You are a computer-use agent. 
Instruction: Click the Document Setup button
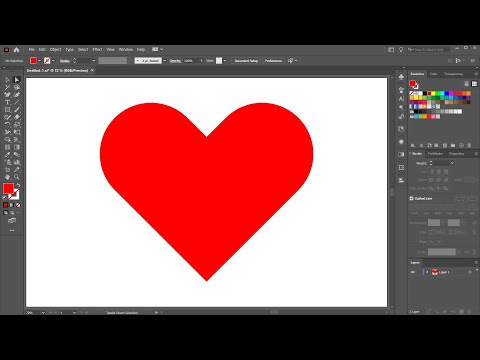tap(246, 61)
